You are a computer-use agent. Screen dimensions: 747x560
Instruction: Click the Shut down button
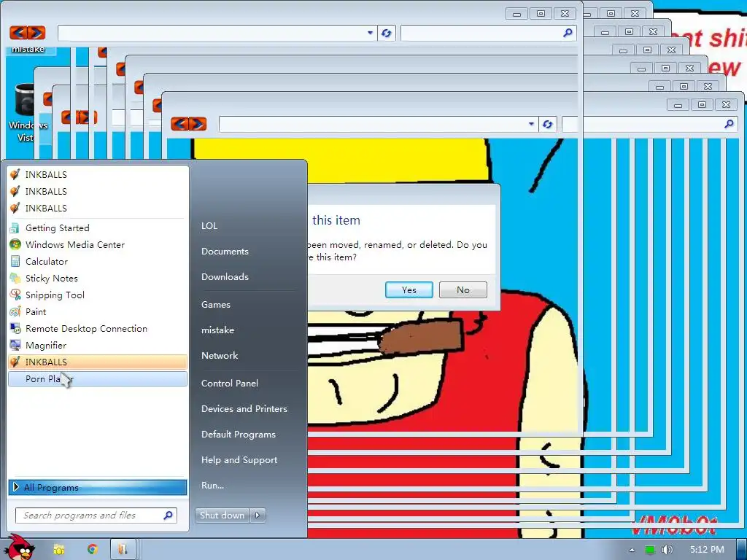(222, 516)
